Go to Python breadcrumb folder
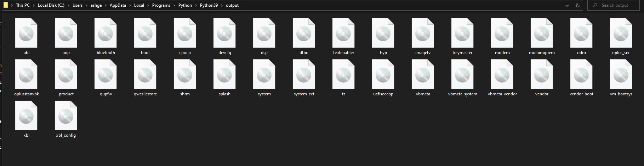644x166 pixels. pos(185,5)
